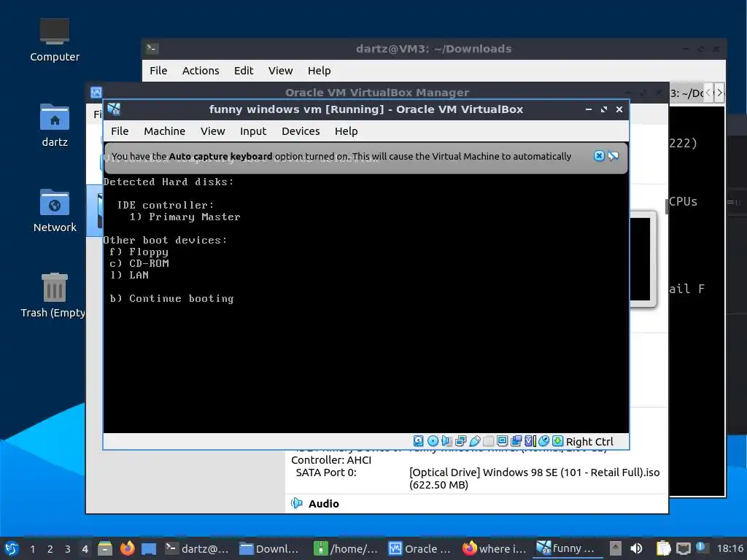Open the Input menu
Screen dimensions: 747x560
click(253, 131)
